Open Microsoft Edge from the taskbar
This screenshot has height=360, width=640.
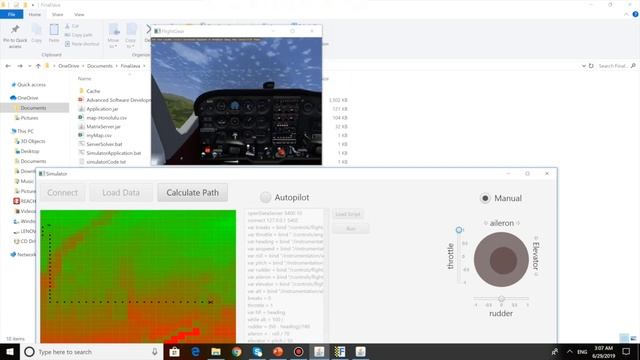point(196,352)
